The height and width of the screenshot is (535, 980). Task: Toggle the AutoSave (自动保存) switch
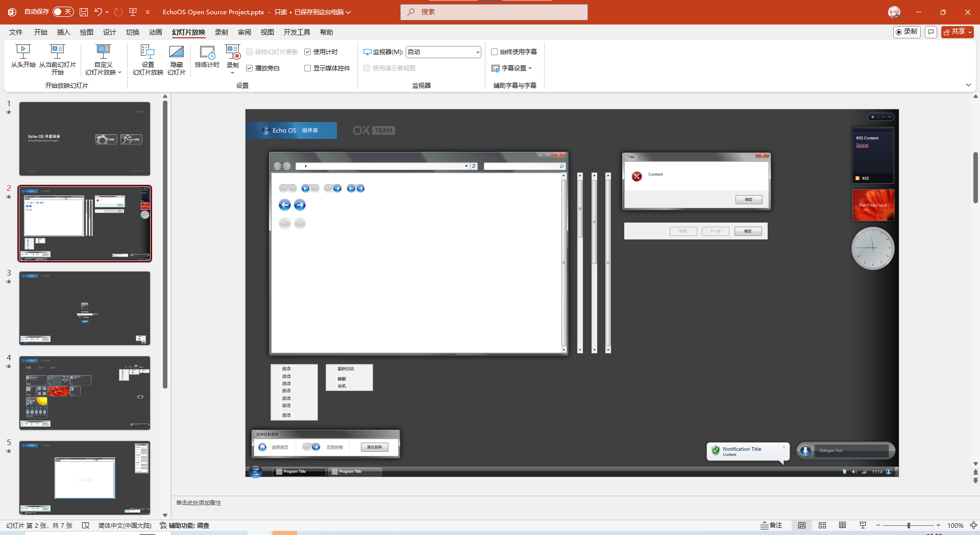63,12
